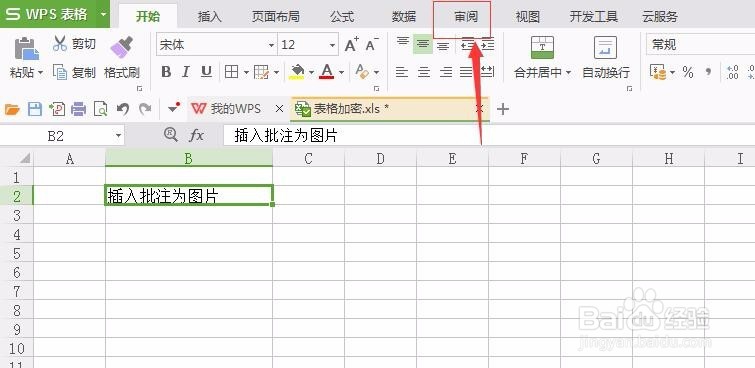Click increase decimal places icon
755x368 pixels.
[x=732, y=72]
